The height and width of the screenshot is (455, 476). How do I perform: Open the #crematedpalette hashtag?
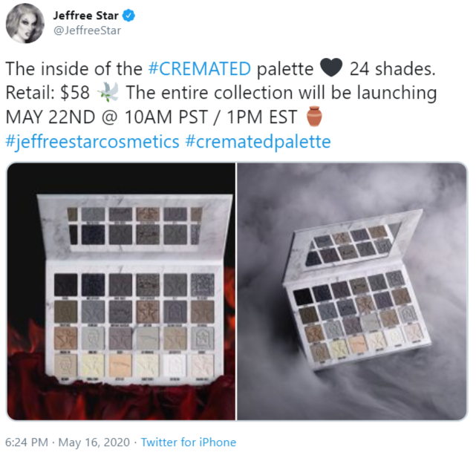258,142
